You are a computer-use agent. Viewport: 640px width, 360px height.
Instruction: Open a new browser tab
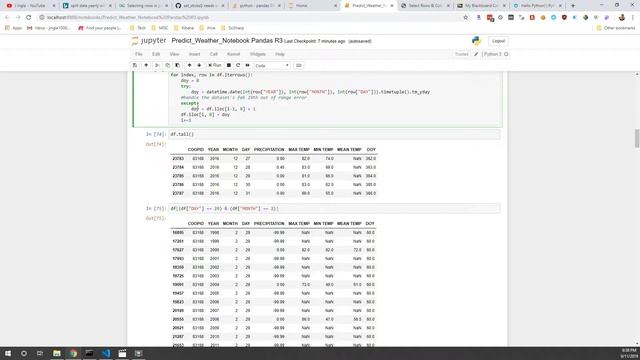[x=573, y=6]
